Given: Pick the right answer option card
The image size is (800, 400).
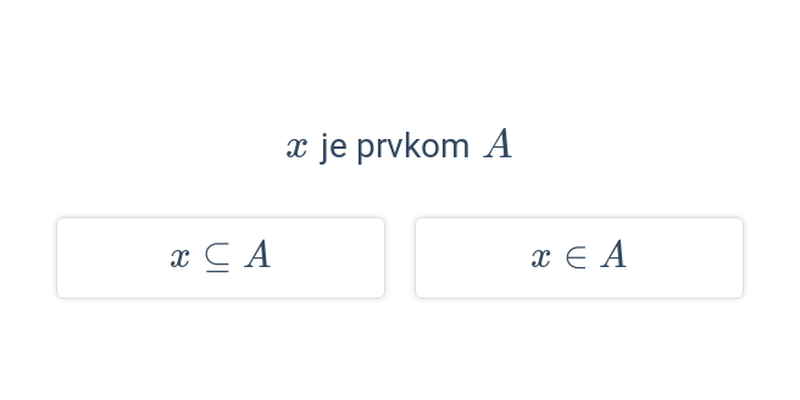Looking at the screenshot, I should click(579, 258).
